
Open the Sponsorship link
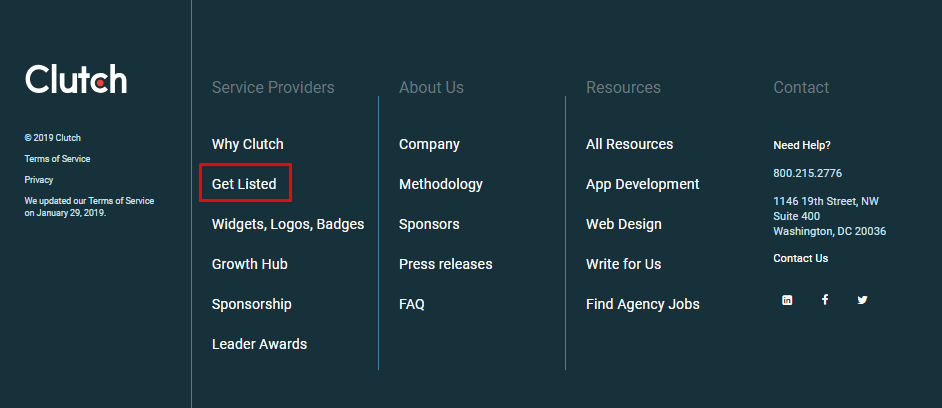252,304
